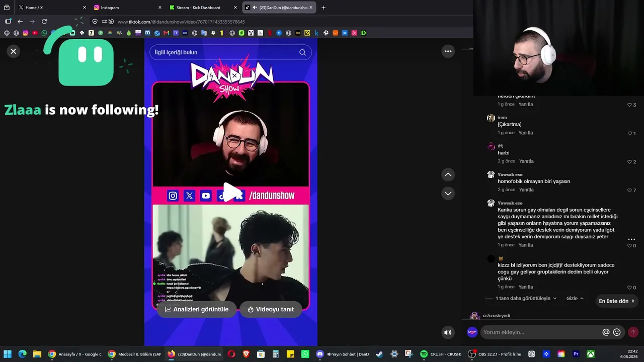Go back to the previous page
The image size is (644, 362).
20,22
